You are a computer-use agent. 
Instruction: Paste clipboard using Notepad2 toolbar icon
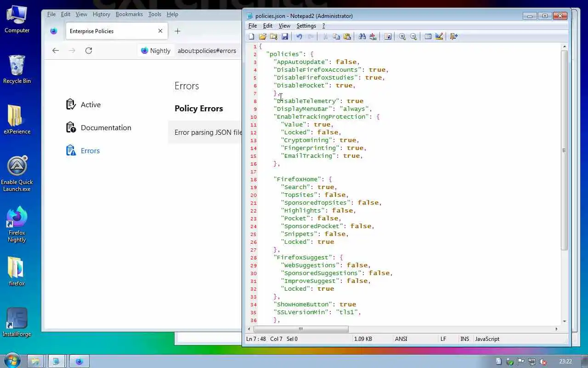pyautogui.click(x=347, y=36)
